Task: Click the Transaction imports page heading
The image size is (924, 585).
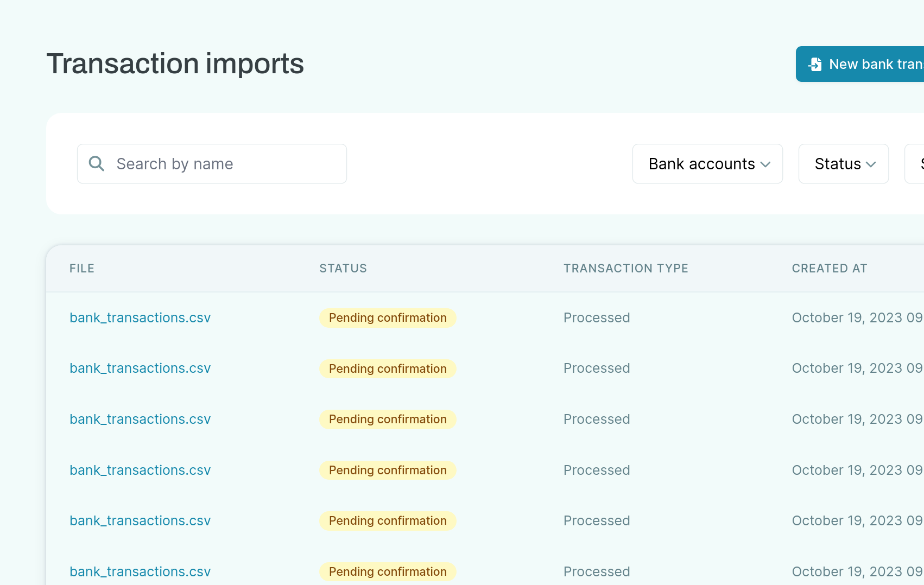Action: click(x=175, y=63)
